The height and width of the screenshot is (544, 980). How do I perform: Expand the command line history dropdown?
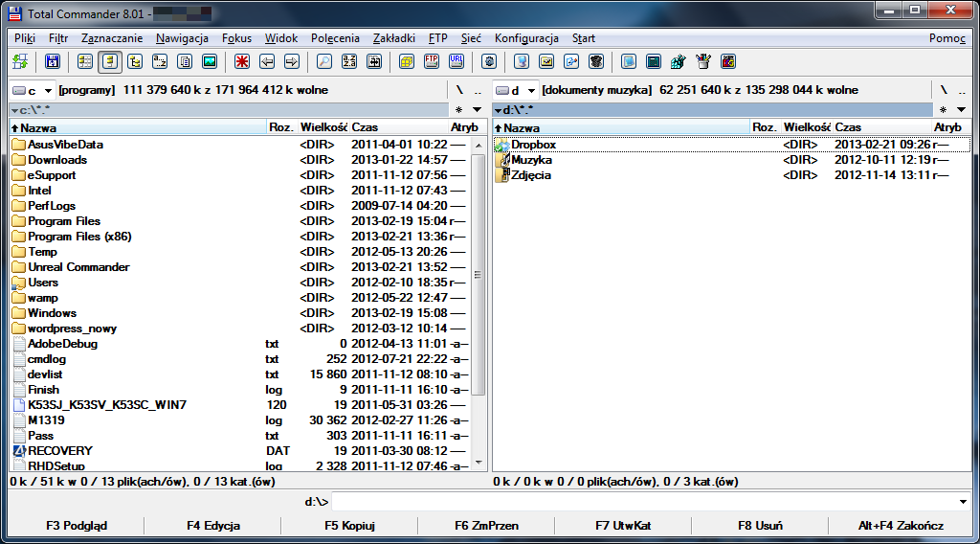click(963, 502)
